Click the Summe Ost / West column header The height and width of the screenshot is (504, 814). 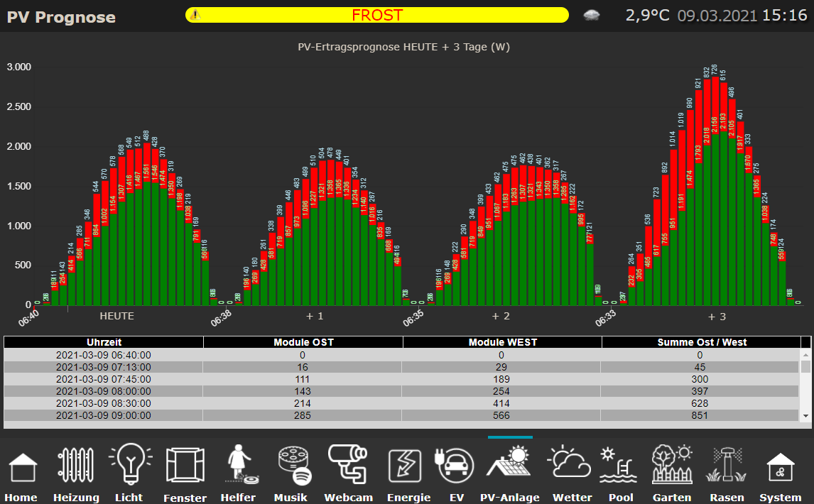(702, 342)
